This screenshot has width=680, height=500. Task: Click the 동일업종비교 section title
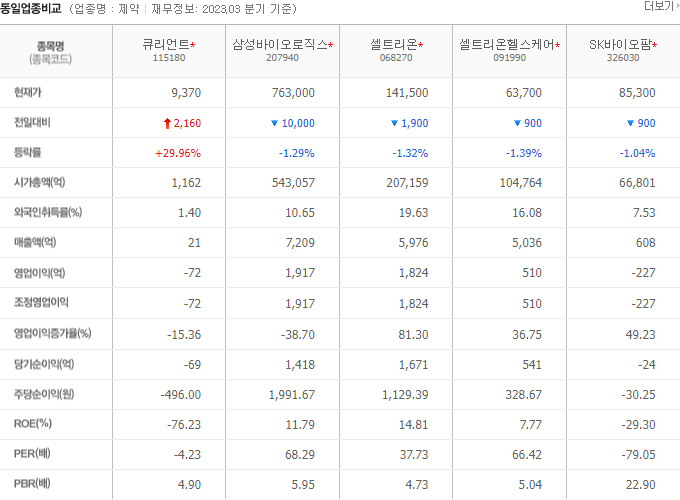pyautogui.click(x=31, y=9)
